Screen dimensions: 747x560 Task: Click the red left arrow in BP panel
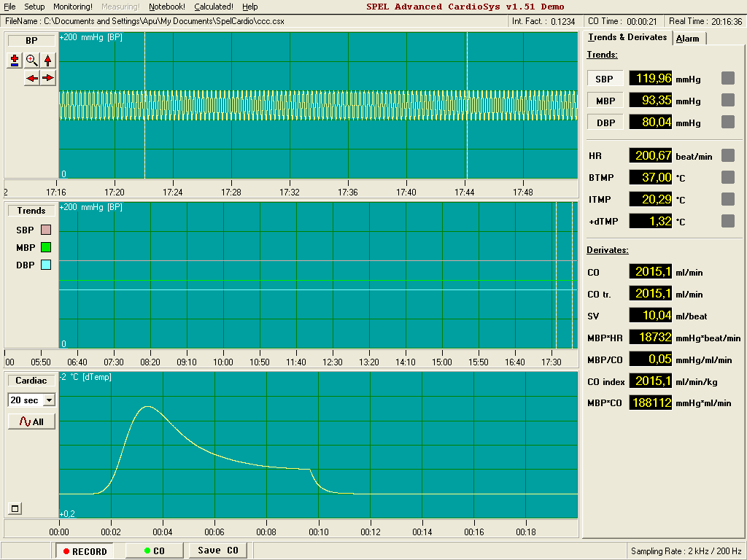pyautogui.click(x=32, y=78)
